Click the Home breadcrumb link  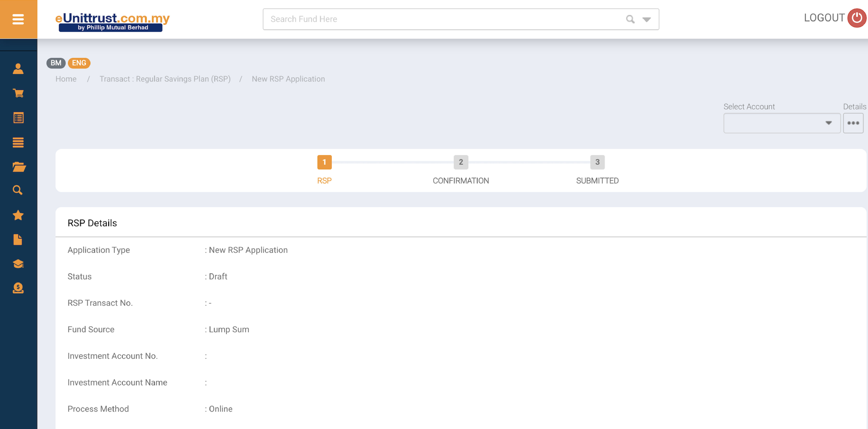tap(66, 79)
